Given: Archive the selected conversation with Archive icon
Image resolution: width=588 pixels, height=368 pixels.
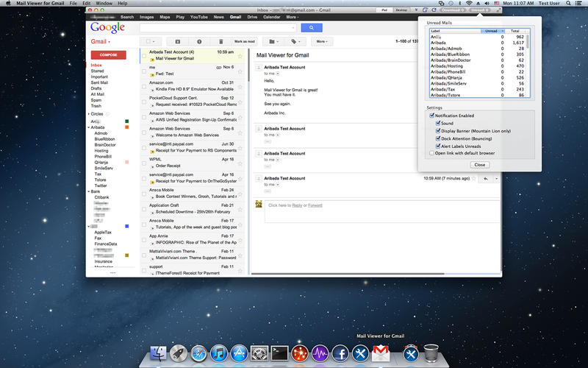Looking at the screenshot, I should pyautogui.click(x=178, y=42).
